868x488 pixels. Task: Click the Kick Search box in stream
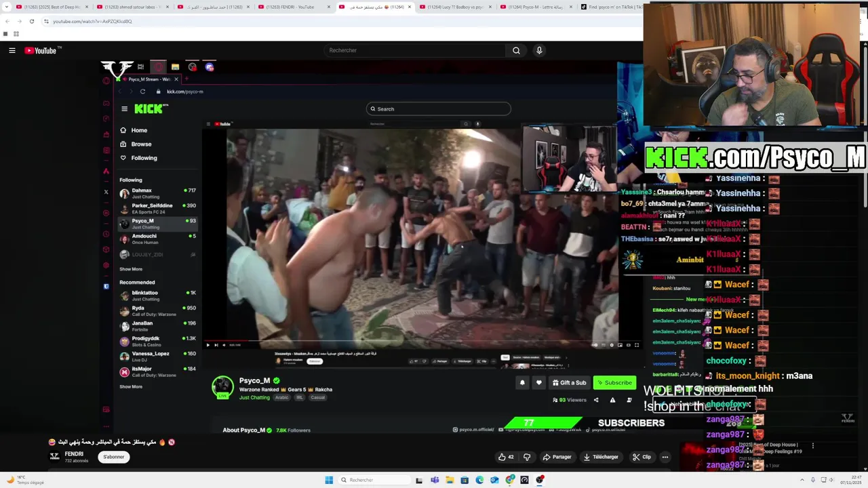click(439, 108)
